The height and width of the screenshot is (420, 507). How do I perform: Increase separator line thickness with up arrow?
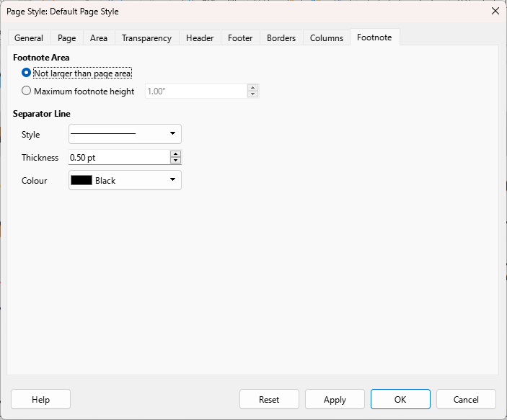pyautogui.click(x=175, y=154)
